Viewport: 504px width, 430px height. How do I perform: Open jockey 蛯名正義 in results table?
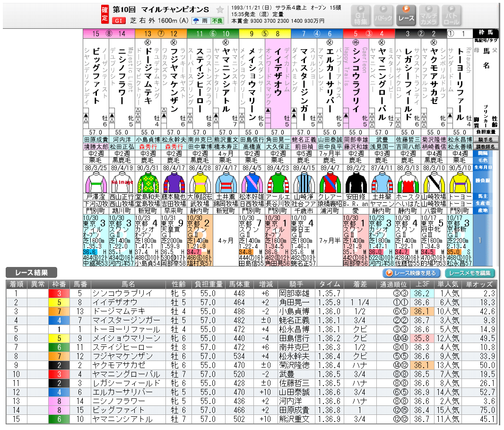(x=295, y=320)
